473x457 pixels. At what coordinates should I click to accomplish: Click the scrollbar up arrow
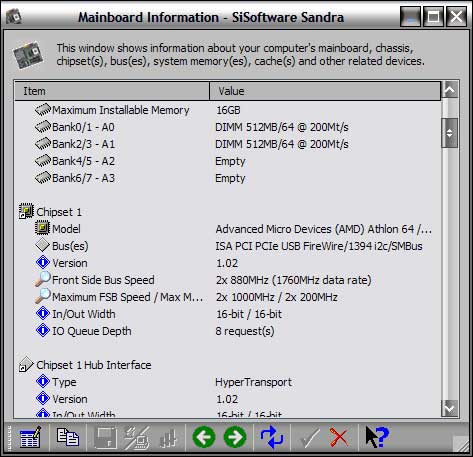click(x=450, y=89)
